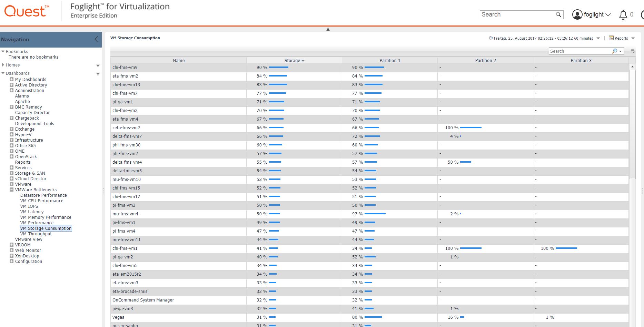This screenshot has height=327, width=644.
Task: Open VM Throughput view
Action: [x=36, y=234]
